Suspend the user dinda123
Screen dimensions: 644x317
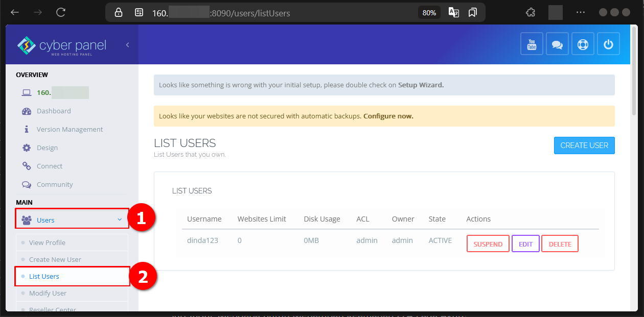[488, 244]
